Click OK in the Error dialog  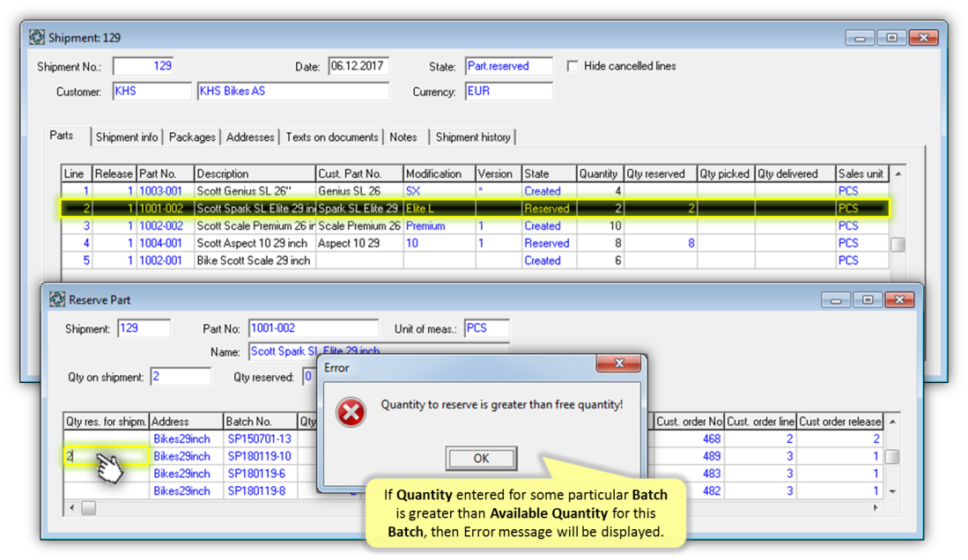coord(481,458)
